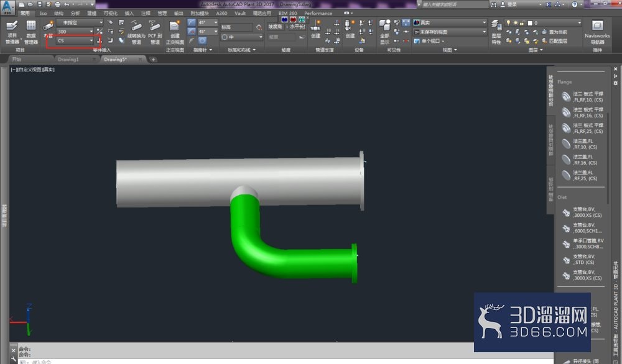Switch to the 可视化 ribbon tab
This screenshot has height=364, width=622.
point(110,13)
